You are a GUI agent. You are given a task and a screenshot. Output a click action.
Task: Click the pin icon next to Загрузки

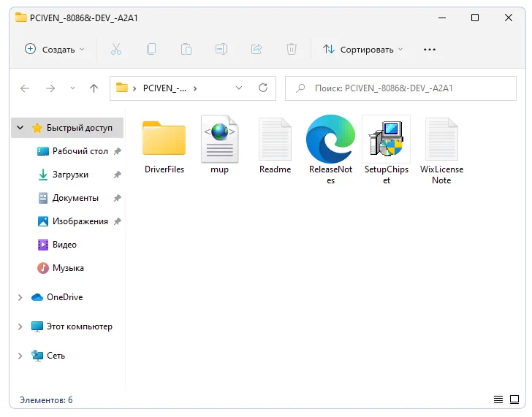point(118,175)
